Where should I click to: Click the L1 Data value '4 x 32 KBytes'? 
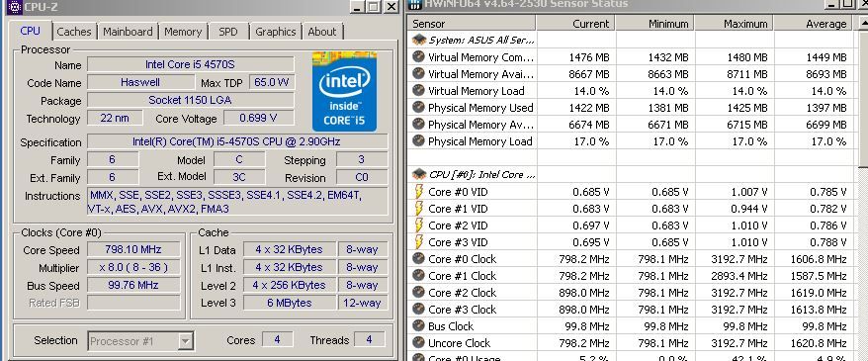[x=289, y=249]
